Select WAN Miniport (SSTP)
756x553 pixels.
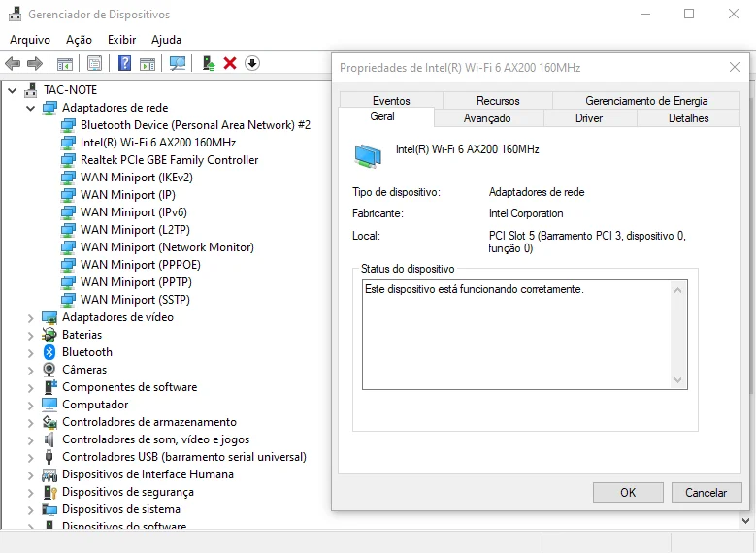[135, 300]
